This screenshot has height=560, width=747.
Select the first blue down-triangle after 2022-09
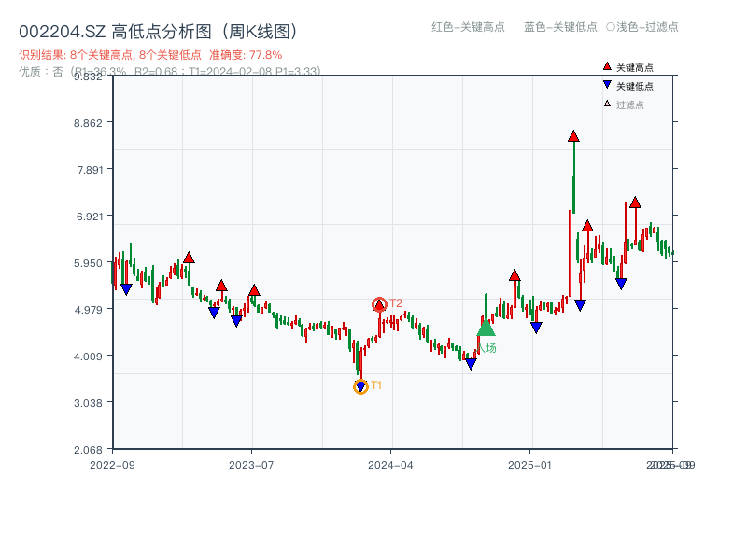[x=126, y=288]
